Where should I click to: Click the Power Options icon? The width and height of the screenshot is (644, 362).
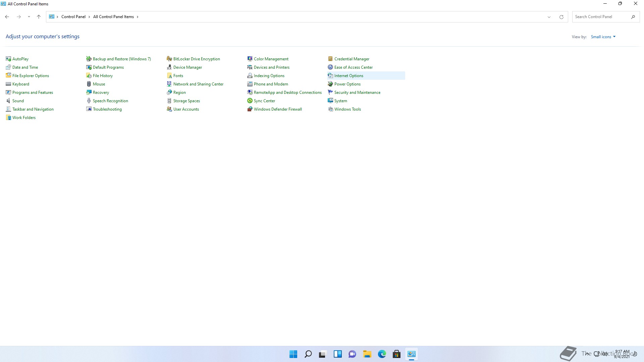[330, 84]
